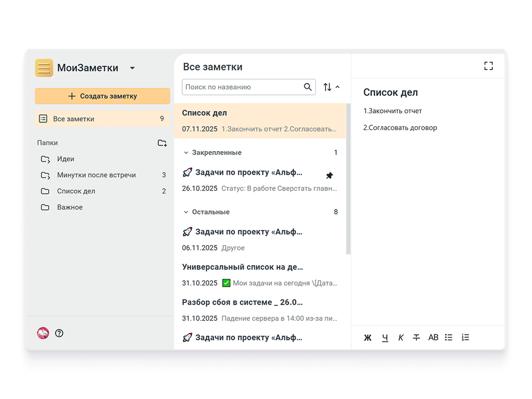Apply strikethrough formatting
The height and width of the screenshot is (399, 532).
pyautogui.click(x=416, y=337)
